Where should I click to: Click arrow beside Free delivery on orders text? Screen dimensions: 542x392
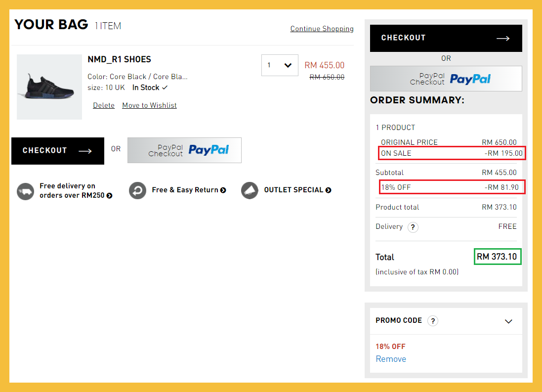point(109,196)
